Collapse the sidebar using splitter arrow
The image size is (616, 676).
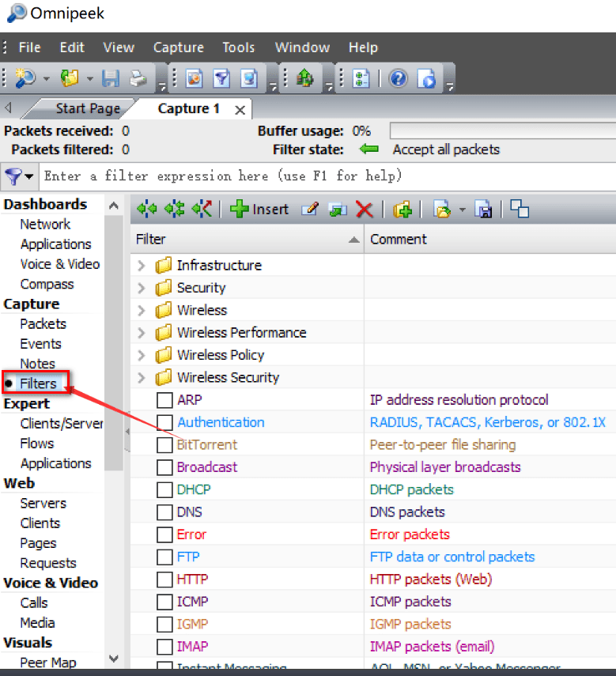pyautogui.click(x=127, y=431)
